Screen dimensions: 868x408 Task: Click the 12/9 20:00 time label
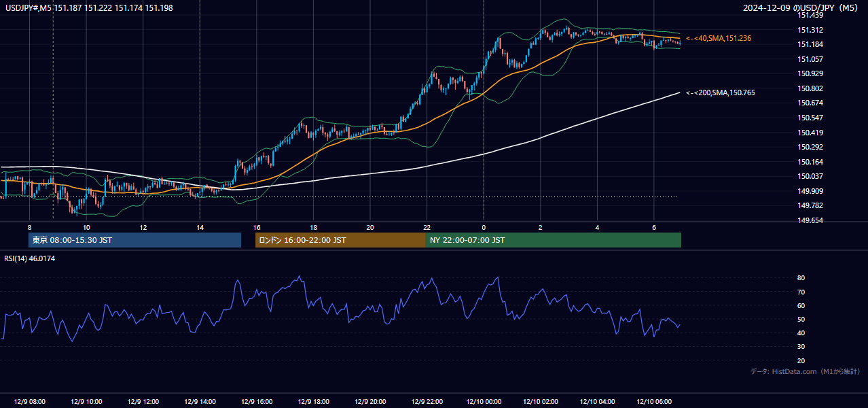[370, 402]
